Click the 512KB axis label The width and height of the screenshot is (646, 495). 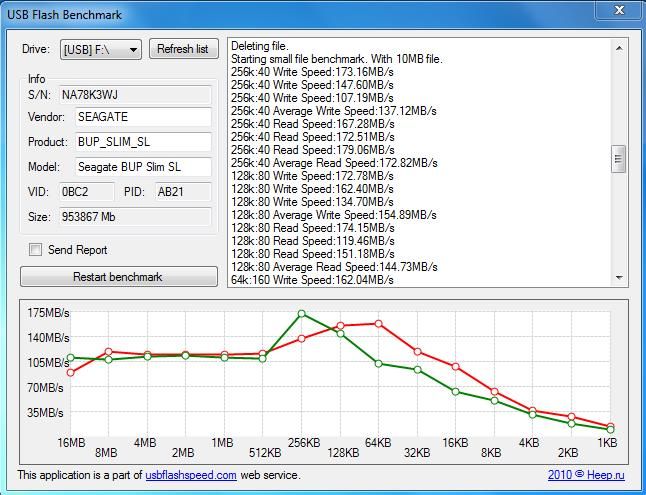[x=265, y=453]
